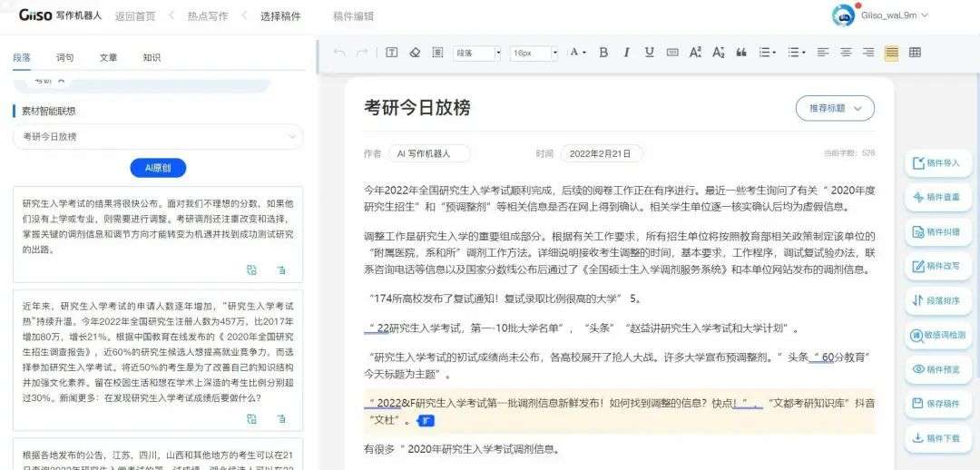Toggle the highlighted justify alignment button
This screenshot has width=980, height=470.
(x=891, y=53)
